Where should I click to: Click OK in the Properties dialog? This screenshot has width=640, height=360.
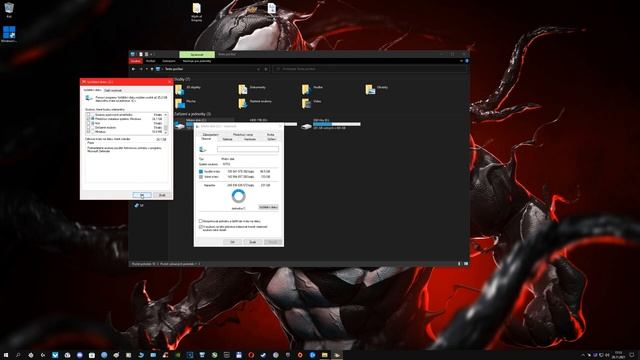(233, 242)
